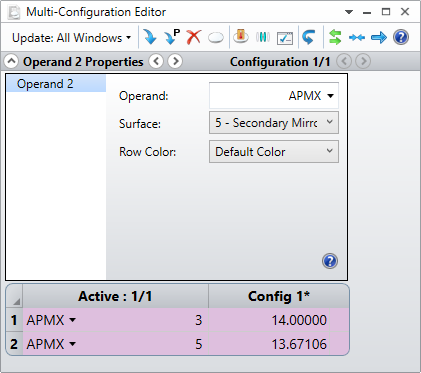Click the blue inward arrows toolbar icon
Screen dimensions: 421x373
pos(357,37)
